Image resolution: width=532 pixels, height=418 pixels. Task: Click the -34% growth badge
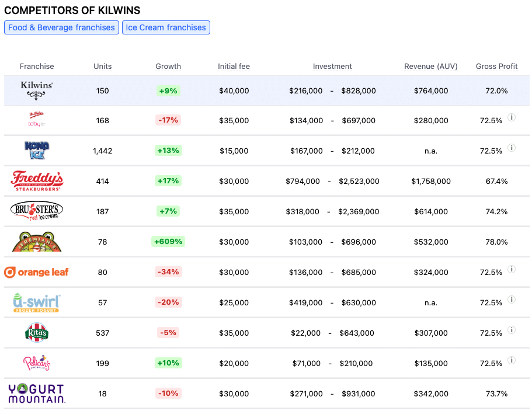pos(168,272)
